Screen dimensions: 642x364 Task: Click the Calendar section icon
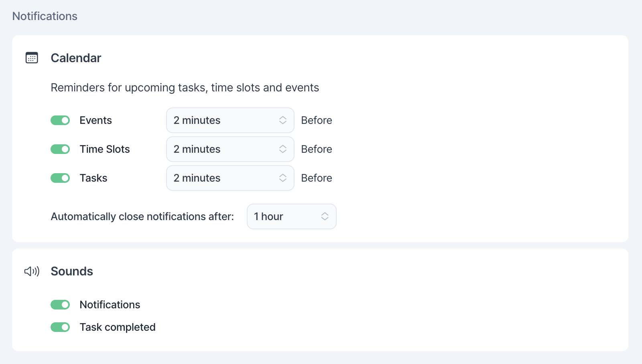click(32, 58)
